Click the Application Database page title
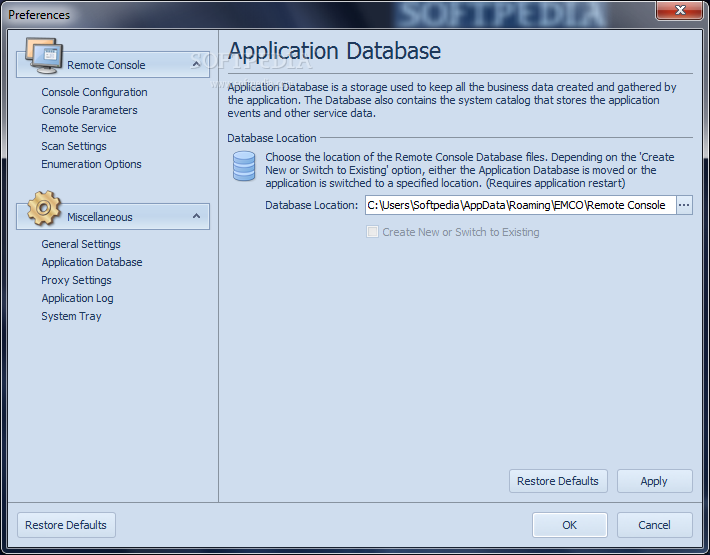 click(x=334, y=51)
